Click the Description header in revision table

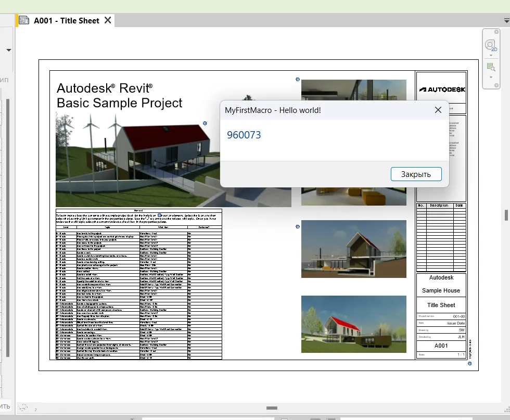point(439,206)
